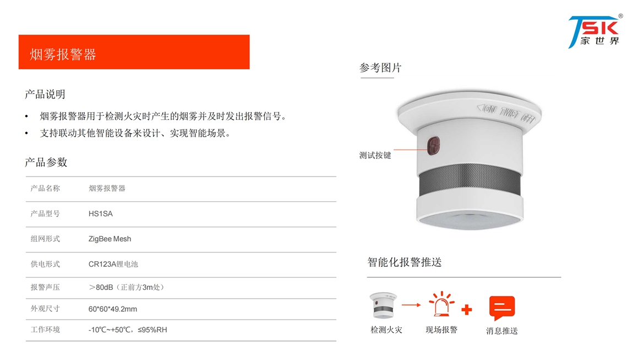Click the ZigBee Mesh value
Screen dimensions: 644x362
click(110, 239)
